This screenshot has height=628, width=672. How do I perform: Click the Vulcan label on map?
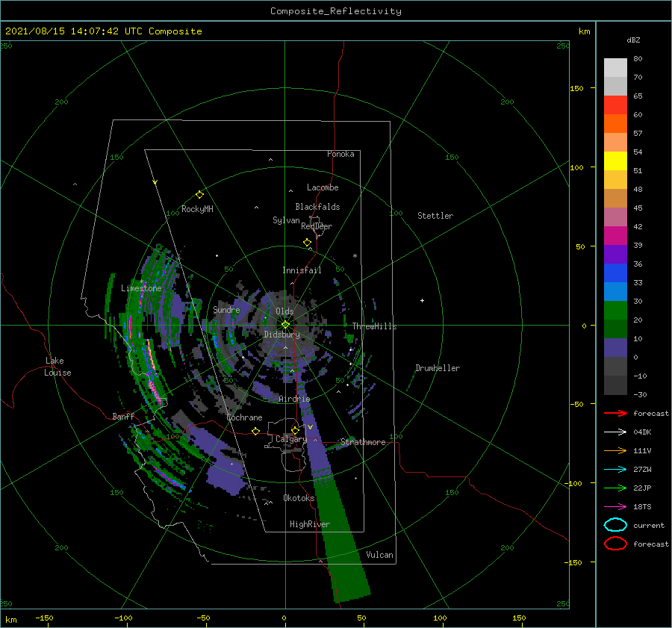(x=379, y=555)
